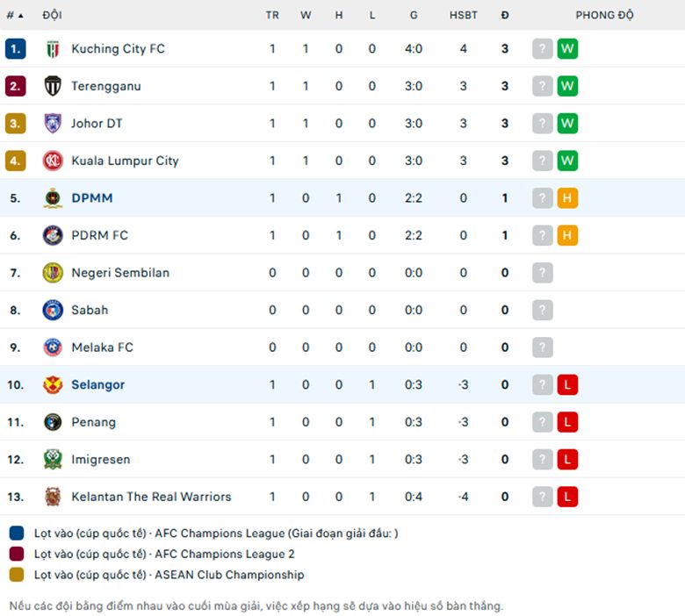The height and width of the screenshot is (616, 685).
Task: Click the Selangor team crest
Action: point(53,384)
